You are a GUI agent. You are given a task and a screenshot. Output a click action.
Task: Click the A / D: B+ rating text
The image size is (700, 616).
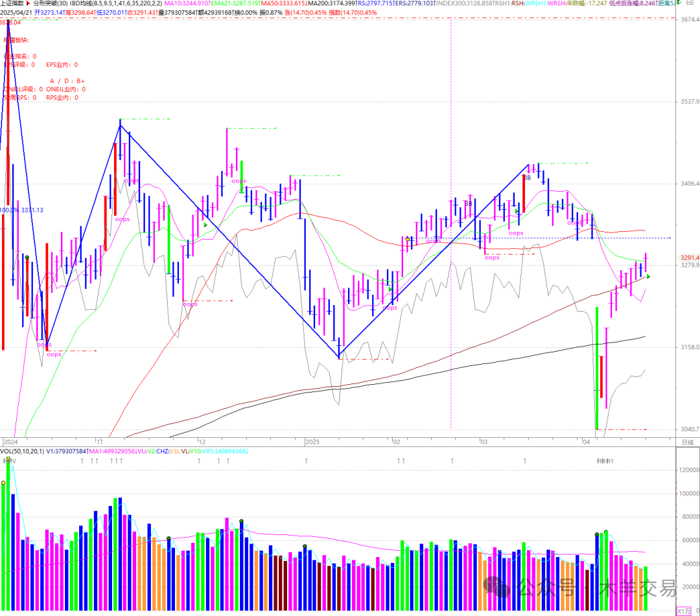[67, 81]
